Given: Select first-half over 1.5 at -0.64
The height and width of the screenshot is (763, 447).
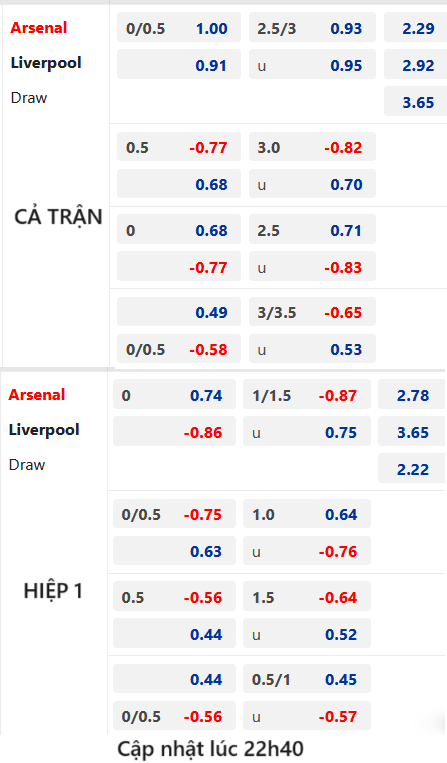Looking at the screenshot, I should 307,596.
